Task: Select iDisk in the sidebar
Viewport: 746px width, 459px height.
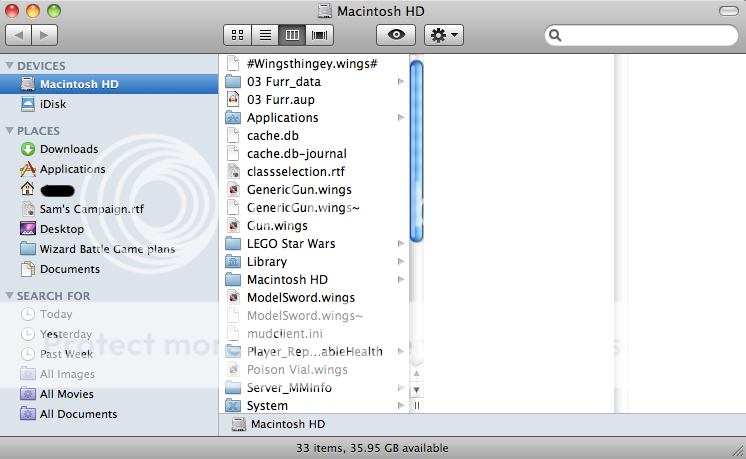Action: tap(54, 103)
